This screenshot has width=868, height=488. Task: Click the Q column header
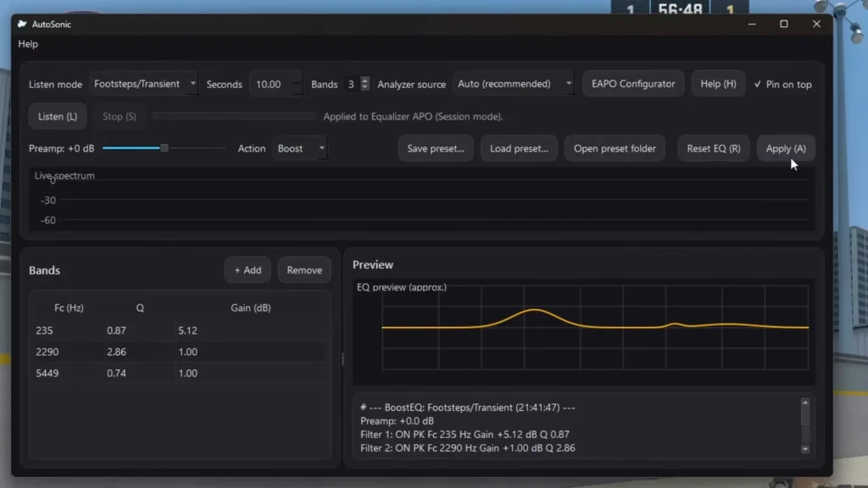click(x=140, y=308)
